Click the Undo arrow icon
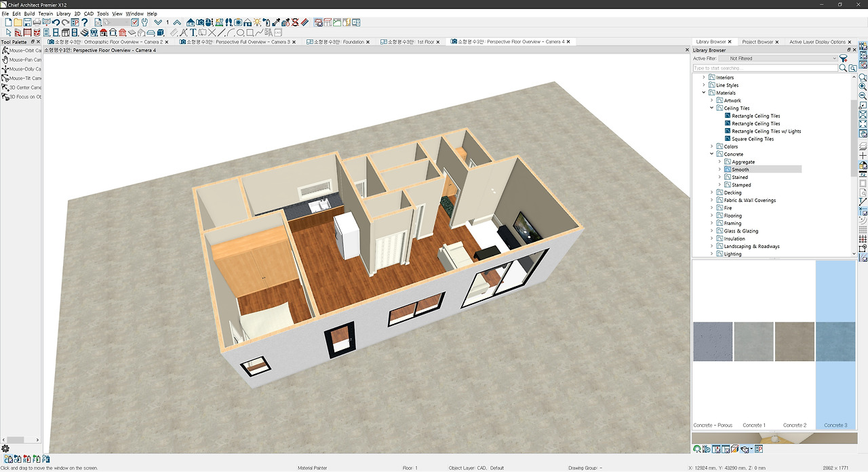The height and width of the screenshot is (473, 868). click(56, 22)
